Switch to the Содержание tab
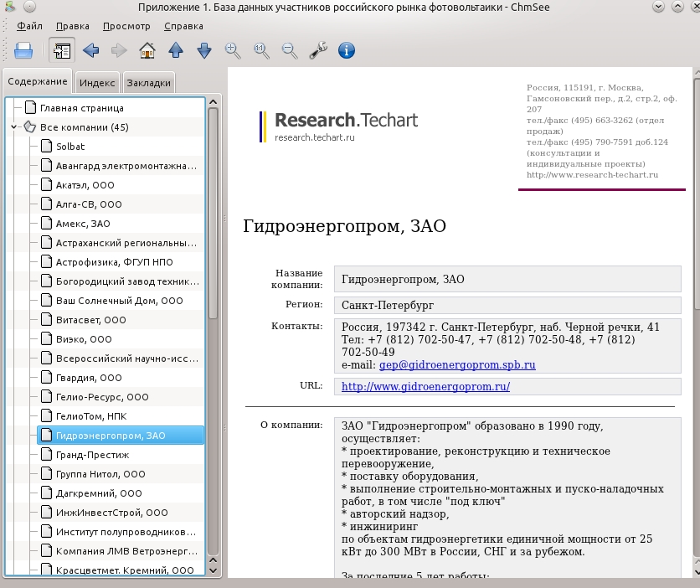Image resolution: width=700 pixels, height=588 pixels. [x=38, y=81]
